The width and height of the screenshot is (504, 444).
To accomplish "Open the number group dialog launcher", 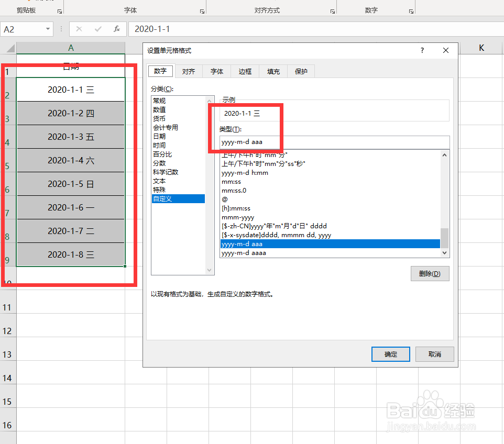I will pos(411,12).
